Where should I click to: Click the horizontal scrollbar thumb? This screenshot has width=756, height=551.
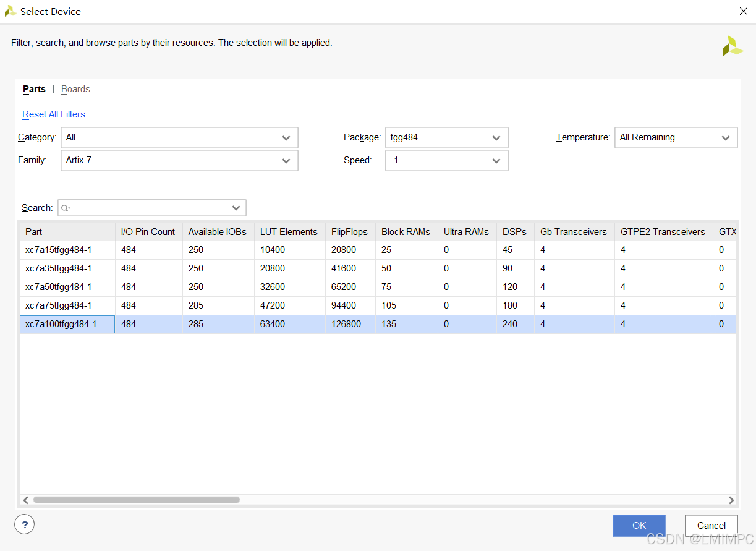coord(136,500)
